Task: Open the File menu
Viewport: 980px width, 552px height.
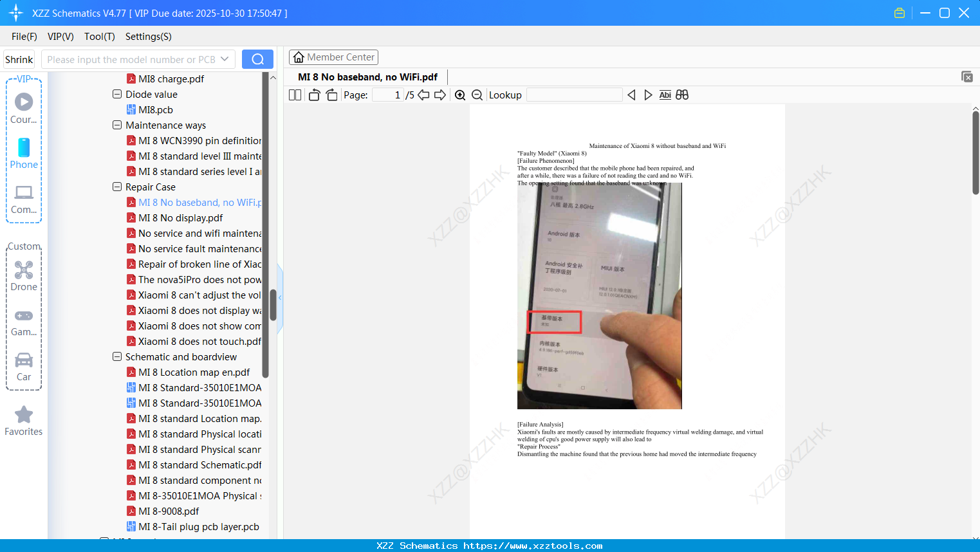Action: coord(24,37)
